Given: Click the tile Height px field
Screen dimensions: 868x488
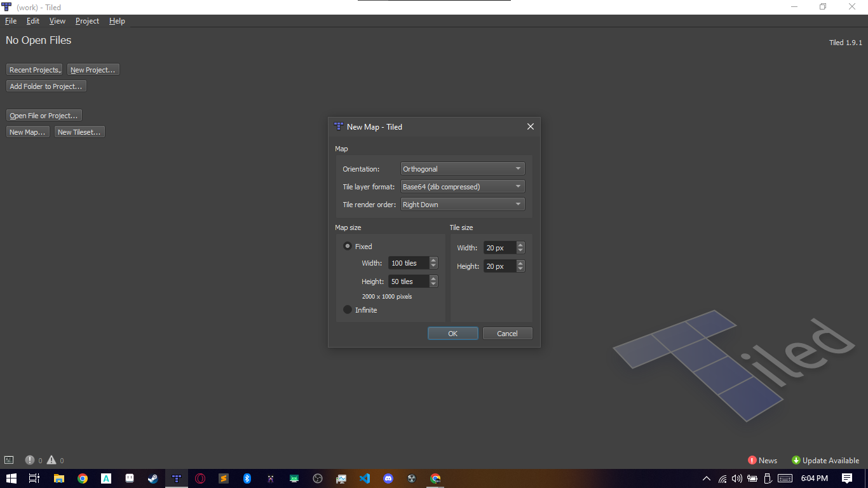Looking at the screenshot, I should (500, 266).
